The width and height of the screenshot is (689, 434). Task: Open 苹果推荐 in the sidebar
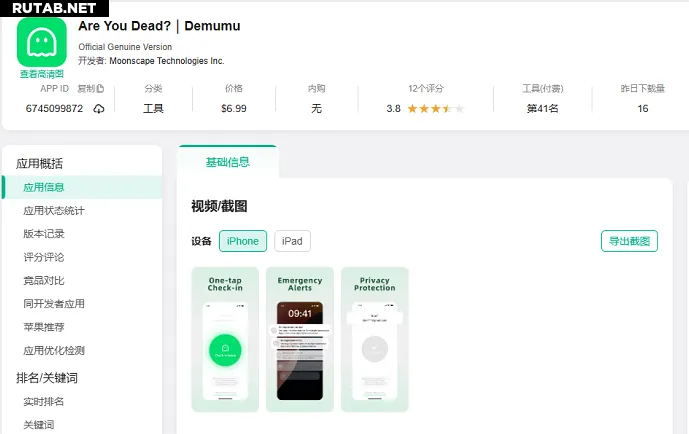click(44, 327)
